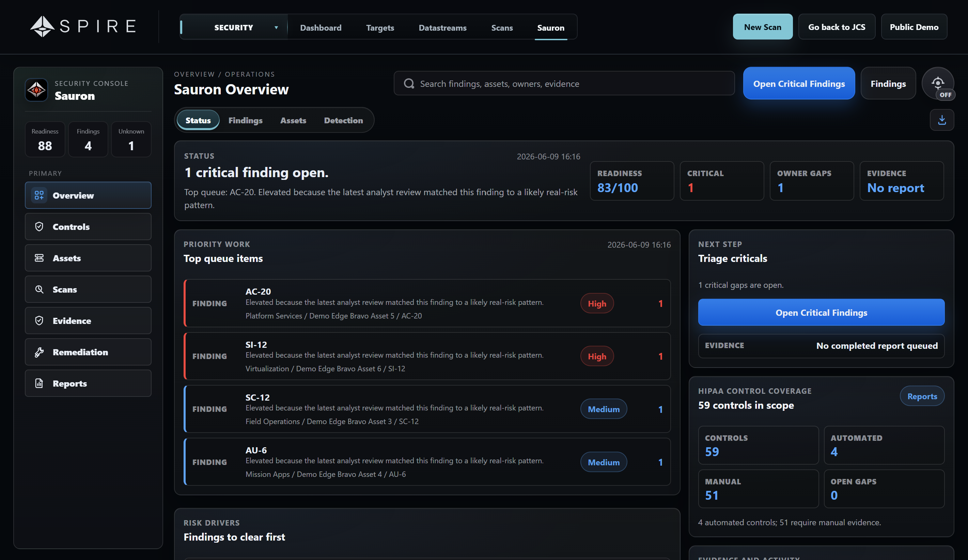The height and width of the screenshot is (560, 968).
Task: Click 'Findings to clear first' heading
Action: (x=234, y=536)
